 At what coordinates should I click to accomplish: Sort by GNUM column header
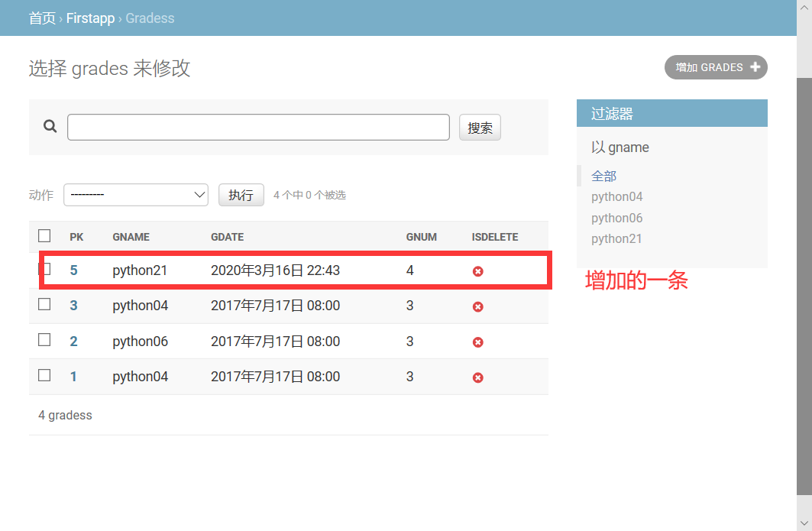click(421, 238)
